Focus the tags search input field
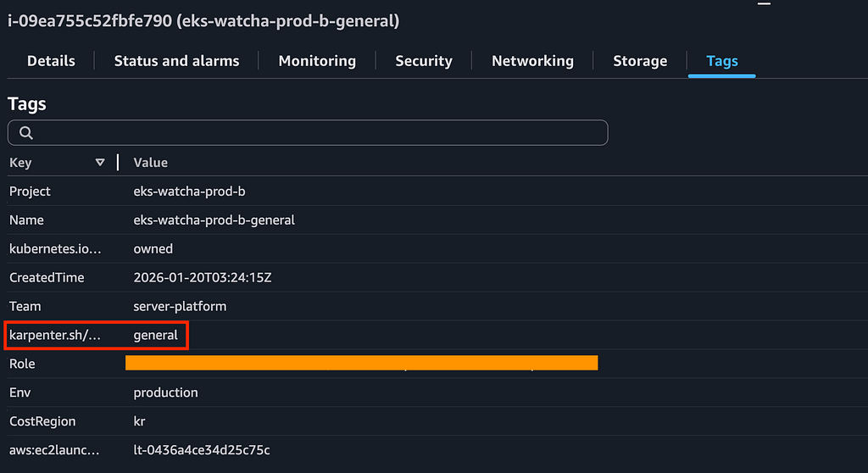This screenshot has width=868, height=473. pyautogui.click(x=308, y=133)
